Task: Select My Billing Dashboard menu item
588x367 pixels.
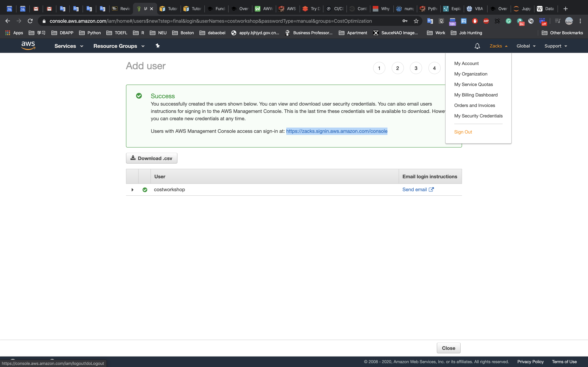Action: coord(476,95)
